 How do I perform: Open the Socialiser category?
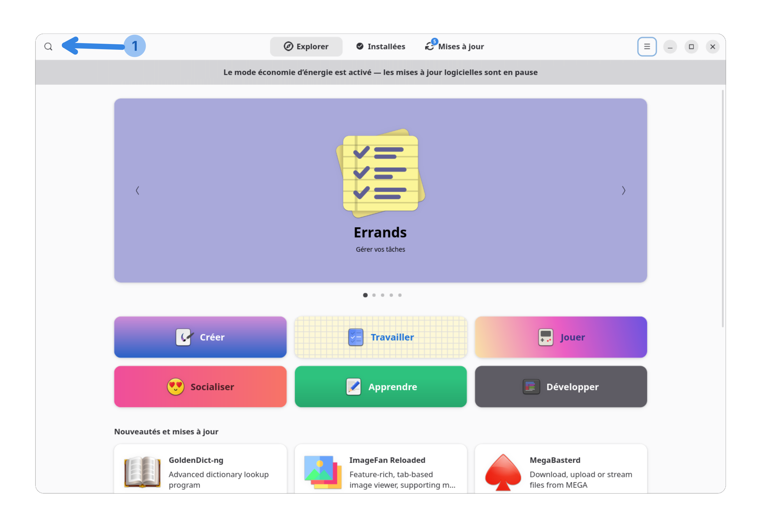(x=200, y=386)
